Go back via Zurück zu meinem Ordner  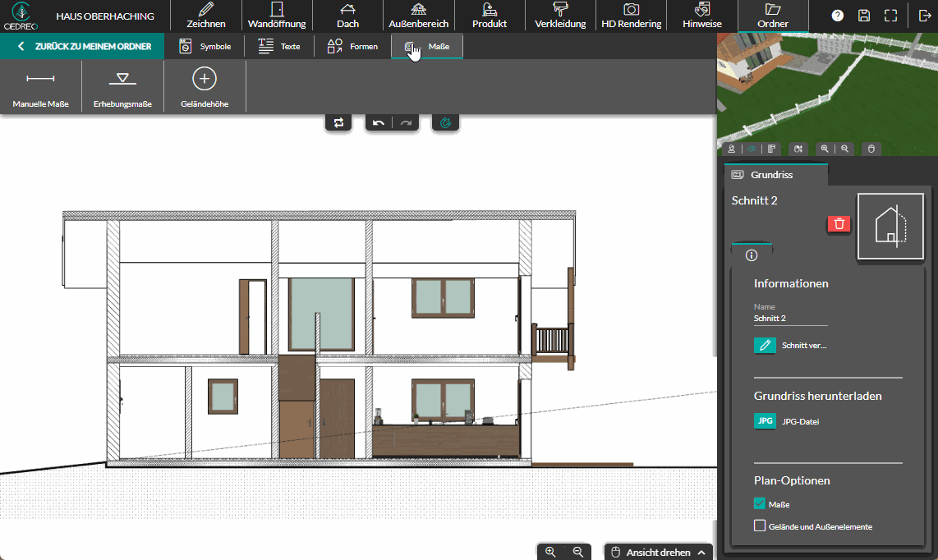[82, 47]
